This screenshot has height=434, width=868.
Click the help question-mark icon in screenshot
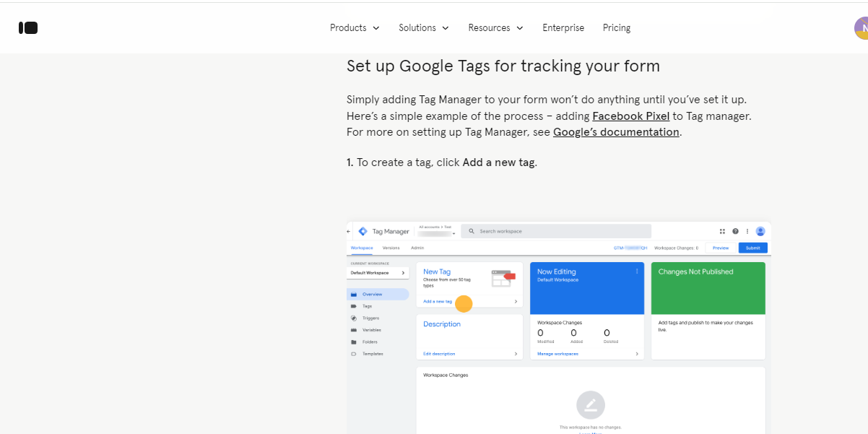pos(735,231)
